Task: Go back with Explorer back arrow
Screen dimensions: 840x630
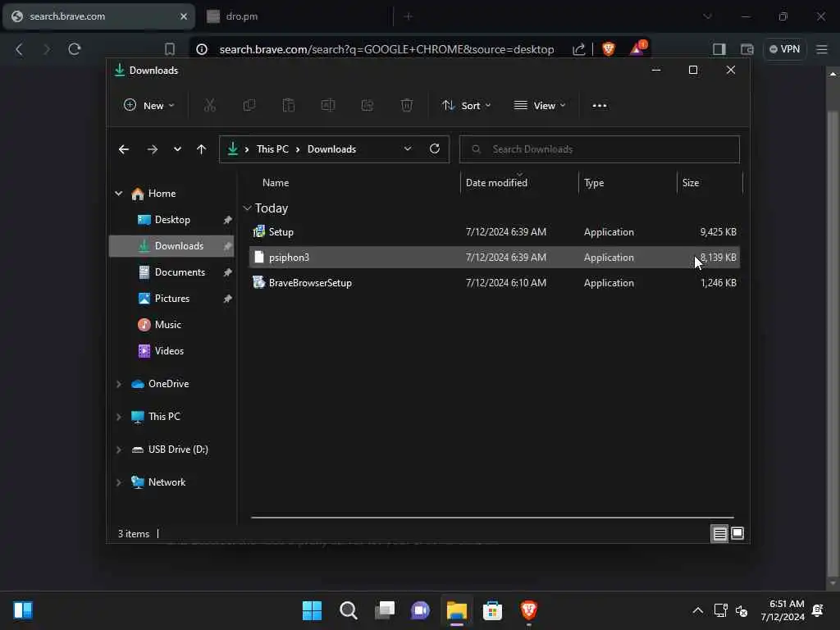Action: (124, 149)
